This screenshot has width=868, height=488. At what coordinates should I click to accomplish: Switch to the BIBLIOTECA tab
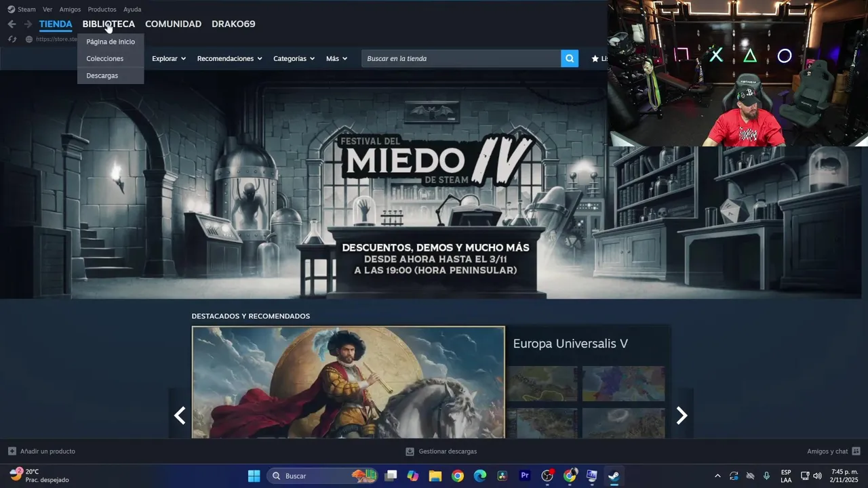click(108, 24)
